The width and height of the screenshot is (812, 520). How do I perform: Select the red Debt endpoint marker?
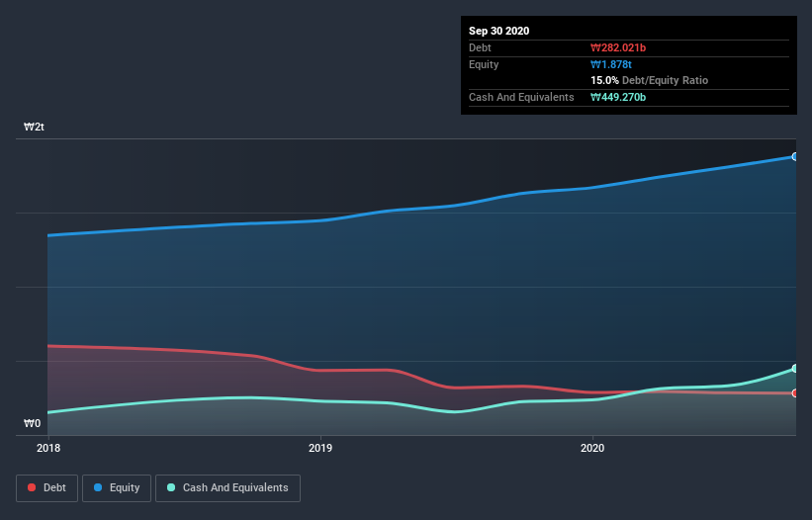[x=795, y=393]
